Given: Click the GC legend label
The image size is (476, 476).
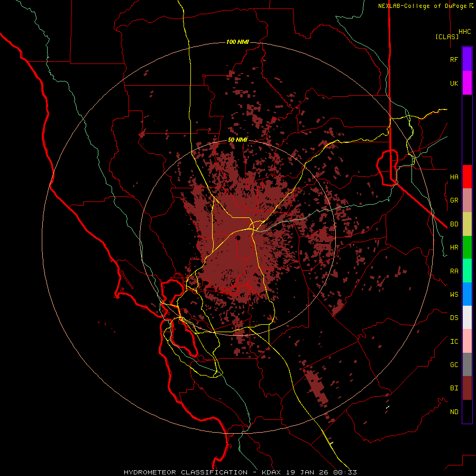Looking at the screenshot, I should click(454, 365).
